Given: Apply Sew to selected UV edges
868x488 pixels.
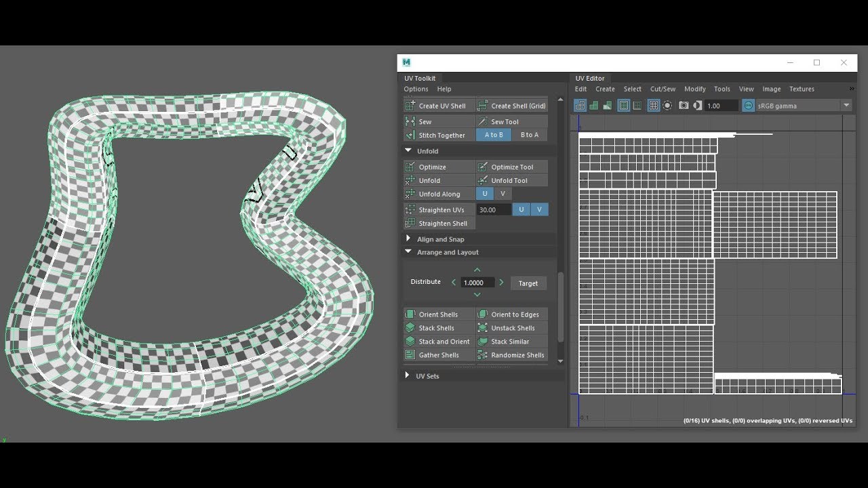Looking at the screenshot, I should (439, 121).
